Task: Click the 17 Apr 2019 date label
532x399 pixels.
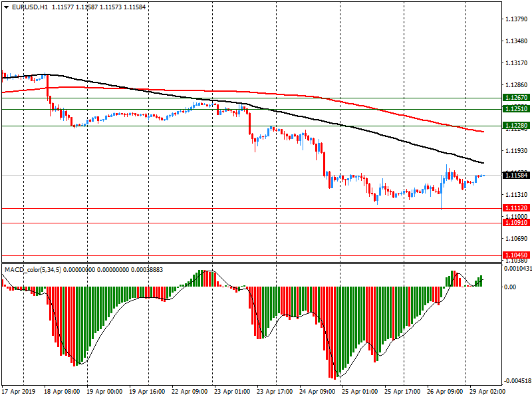Action: point(18,392)
